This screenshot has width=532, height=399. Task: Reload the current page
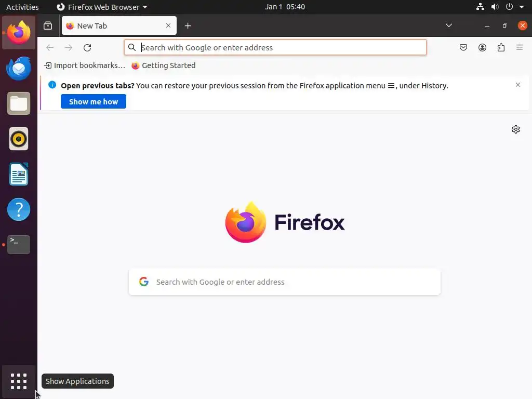click(x=87, y=47)
